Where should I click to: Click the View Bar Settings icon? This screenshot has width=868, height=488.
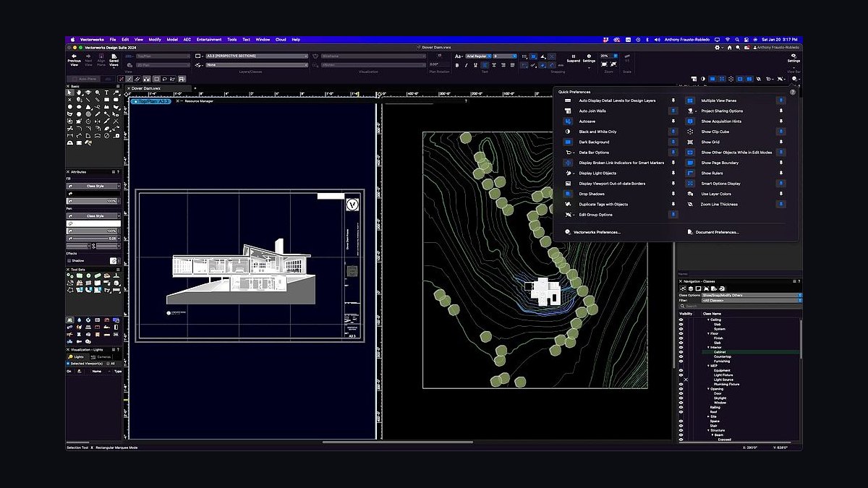click(x=793, y=55)
